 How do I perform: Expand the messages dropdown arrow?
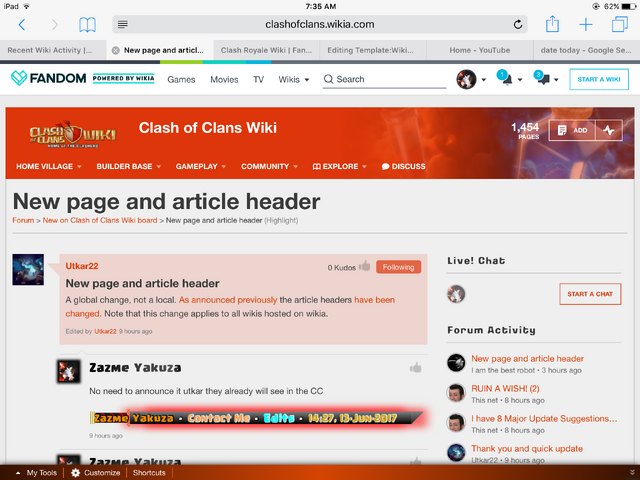(556, 80)
